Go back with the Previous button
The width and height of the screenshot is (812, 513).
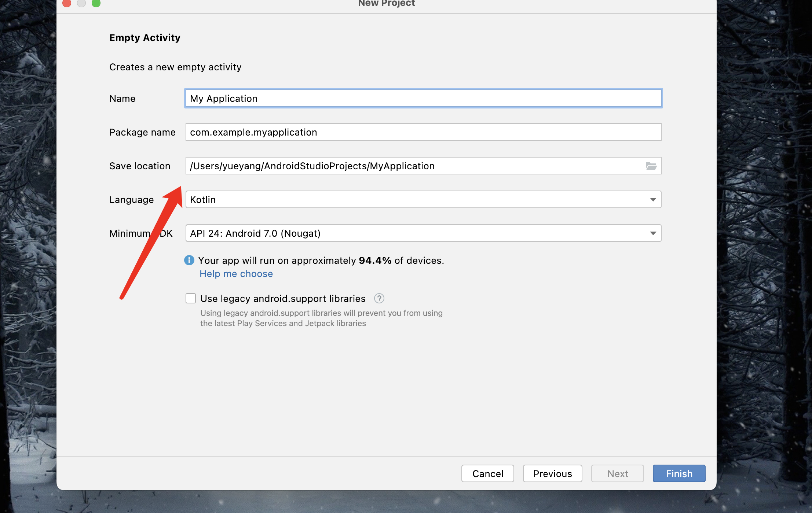tap(552, 473)
